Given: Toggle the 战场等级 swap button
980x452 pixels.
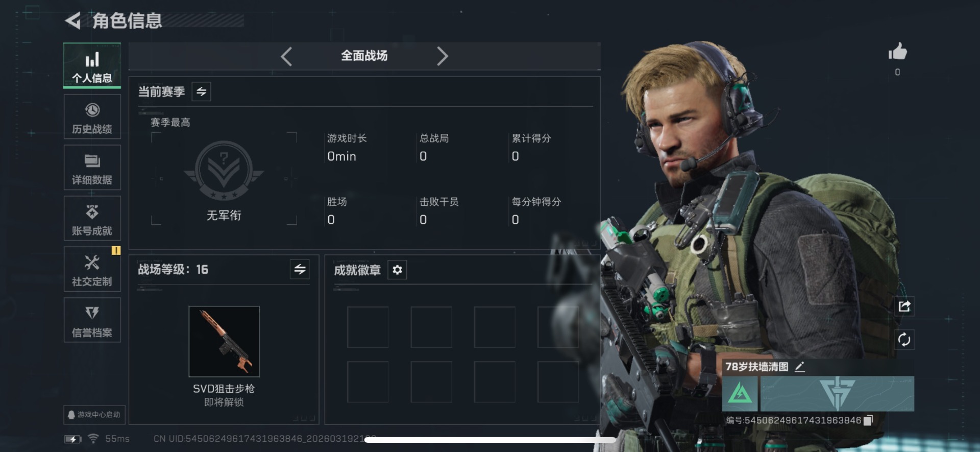Looking at the screenshot, I should tap(300, 269).
